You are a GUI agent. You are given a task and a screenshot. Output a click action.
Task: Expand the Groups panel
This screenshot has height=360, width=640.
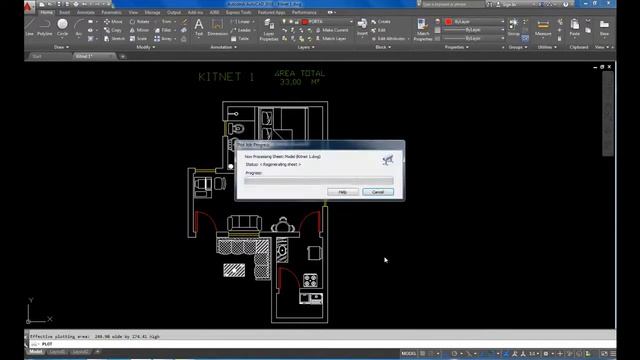[x=518, y=47]
